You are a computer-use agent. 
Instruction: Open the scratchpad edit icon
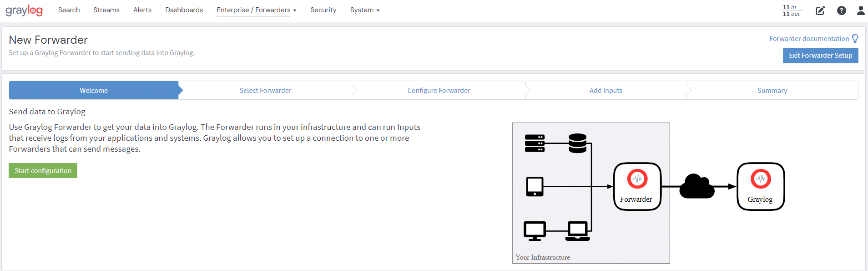coord(820,10)
